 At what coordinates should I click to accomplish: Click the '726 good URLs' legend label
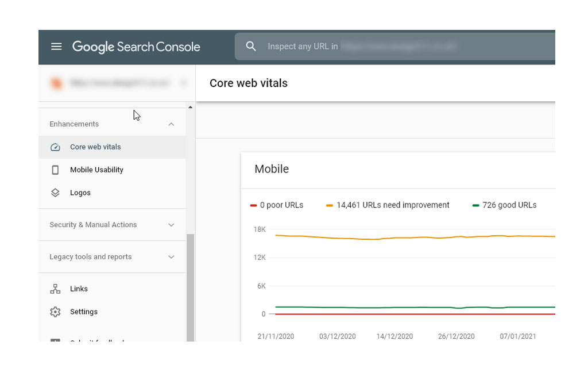[x=510, y=205]
